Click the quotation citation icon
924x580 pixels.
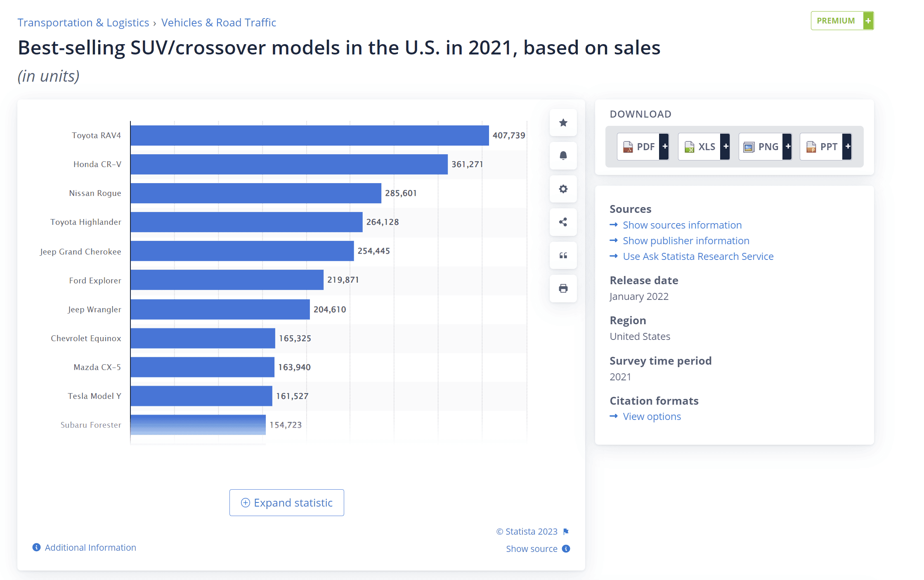click(563, 255)
